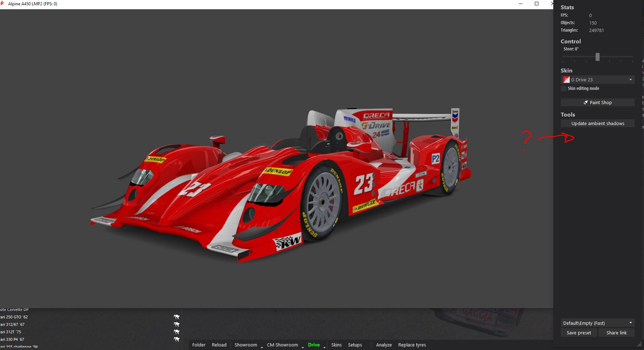The width and height of the screenshot is (644, 350).
Task: Click the resize grip at the side panel's corner
Action: click(639, 344)
